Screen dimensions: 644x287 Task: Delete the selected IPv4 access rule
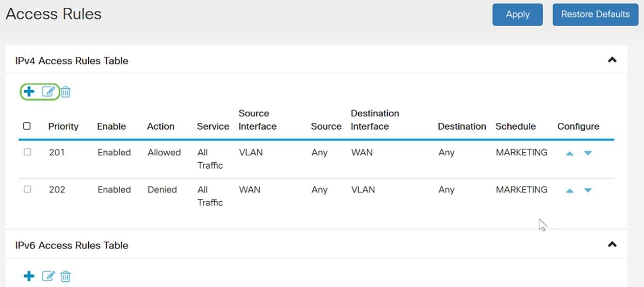click(x=66, y=92)
